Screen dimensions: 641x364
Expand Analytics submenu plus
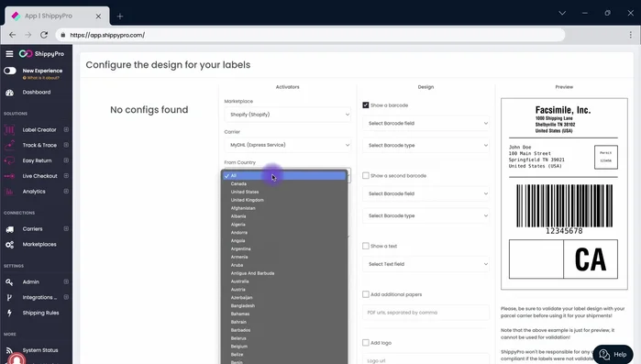point(66,192)
